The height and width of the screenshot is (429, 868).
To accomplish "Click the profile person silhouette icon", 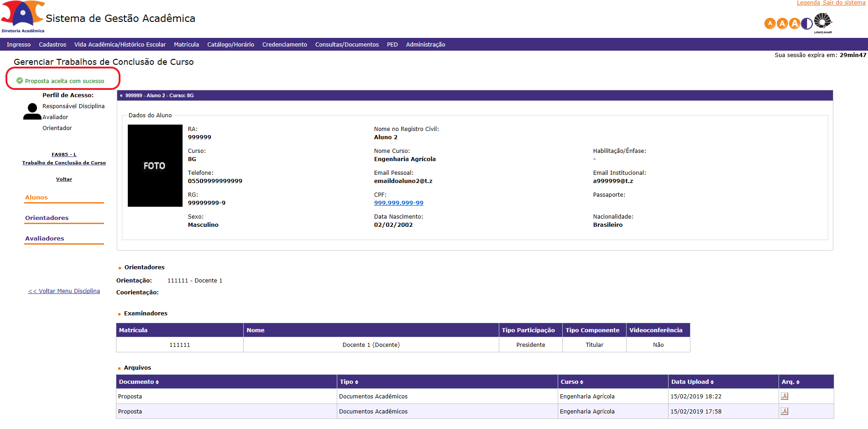I will point(32,111).
